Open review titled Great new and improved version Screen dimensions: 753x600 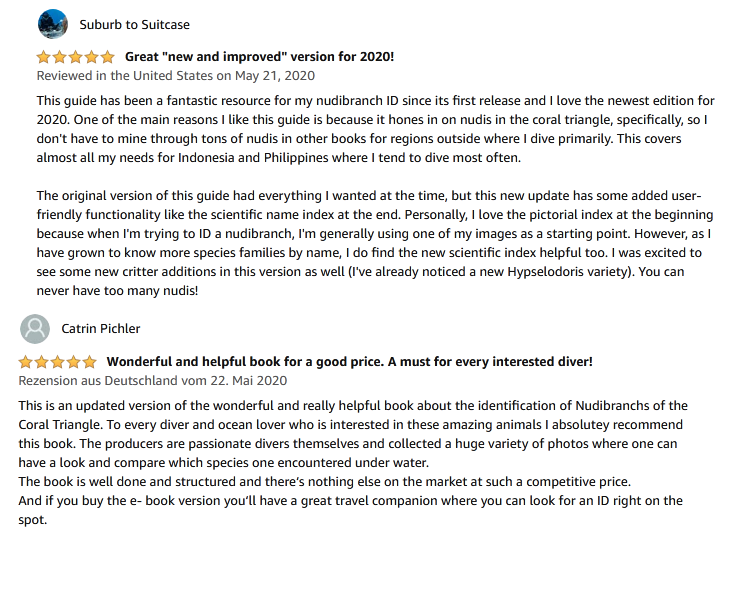click(259, 57)
